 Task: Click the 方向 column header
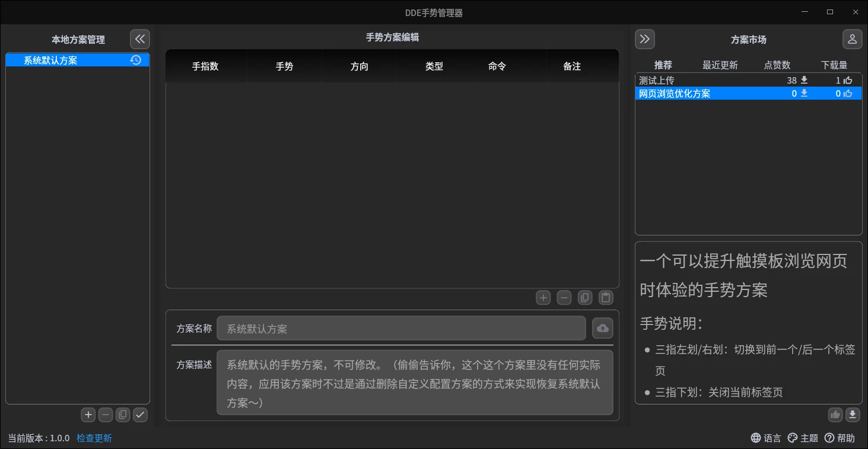pyautogui.click(x=360, y=66)
